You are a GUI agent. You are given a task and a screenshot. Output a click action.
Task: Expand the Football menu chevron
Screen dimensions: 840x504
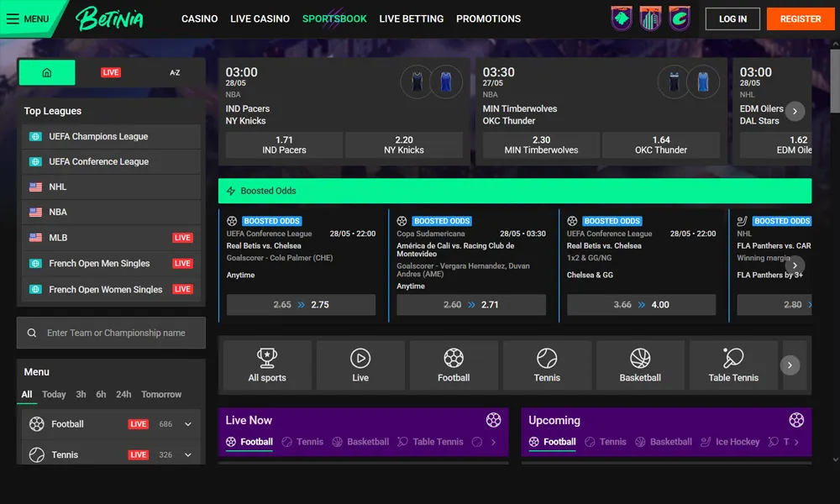tap(188, 424)
